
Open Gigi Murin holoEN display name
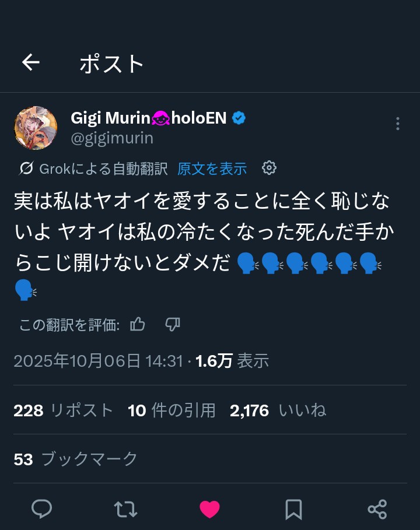(148, 118)
